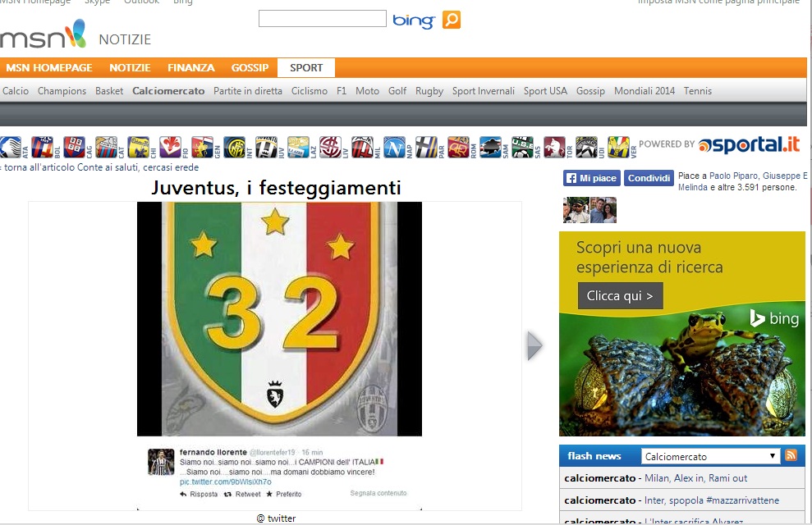Click the flash news RSS feed icon
The width and height of the screenshot is (812, 525).
coord(791,455)
